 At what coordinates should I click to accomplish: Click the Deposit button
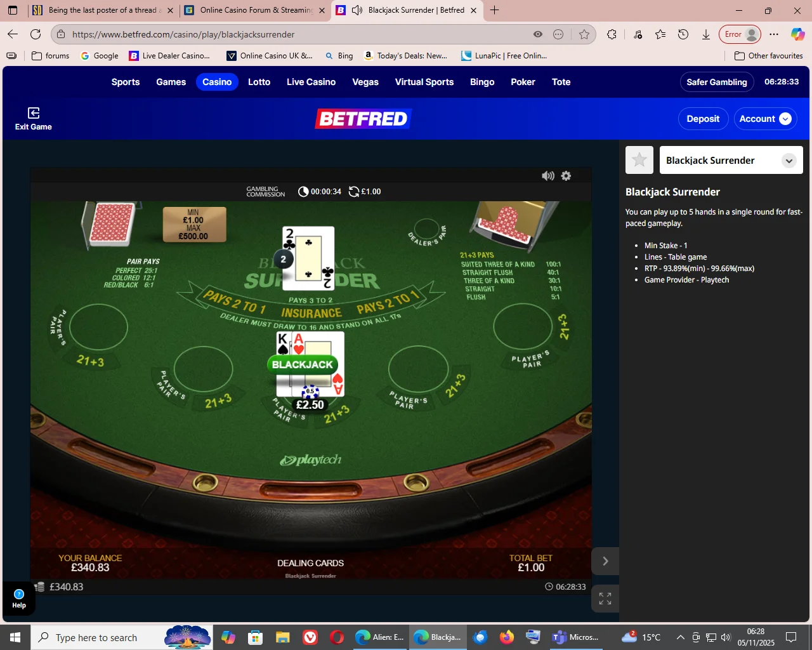coord(703,119)
